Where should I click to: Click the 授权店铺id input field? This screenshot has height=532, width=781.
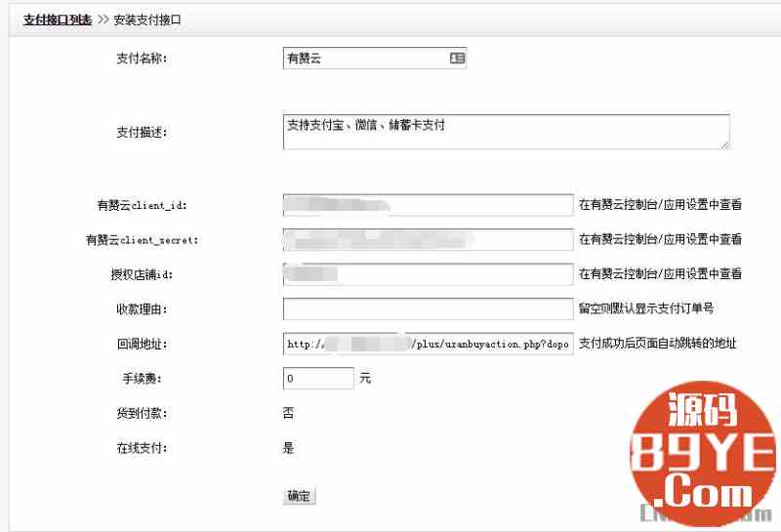pyautogui.click(x=428, y=274)
